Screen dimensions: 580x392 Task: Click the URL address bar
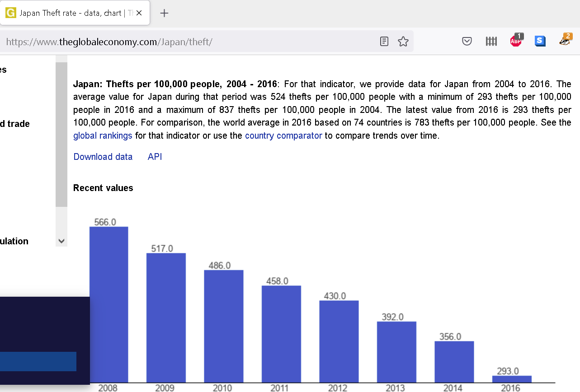coord(190,42)
